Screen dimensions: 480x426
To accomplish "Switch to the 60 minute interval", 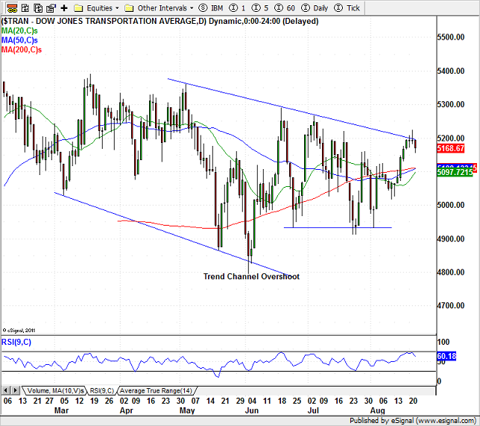I will tap(285, 8).
